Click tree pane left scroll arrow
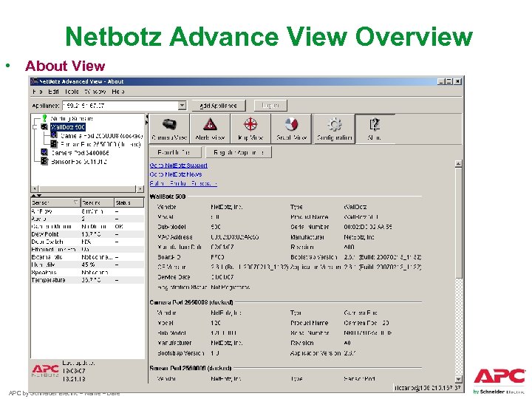Screen dimensions: 532x399 pyautogui.click(x=35, y=188)
